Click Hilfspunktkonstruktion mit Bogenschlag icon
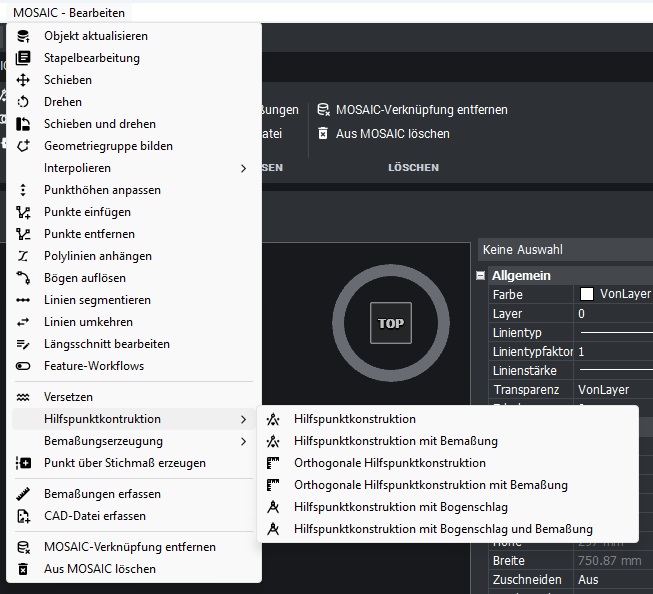 (x=273, y=507)
